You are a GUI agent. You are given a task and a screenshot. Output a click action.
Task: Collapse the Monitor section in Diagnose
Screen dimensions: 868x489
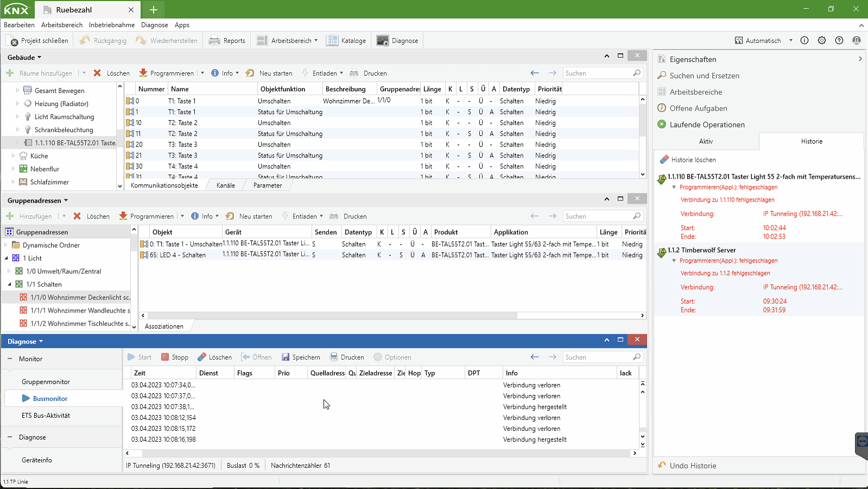(10, 359)
